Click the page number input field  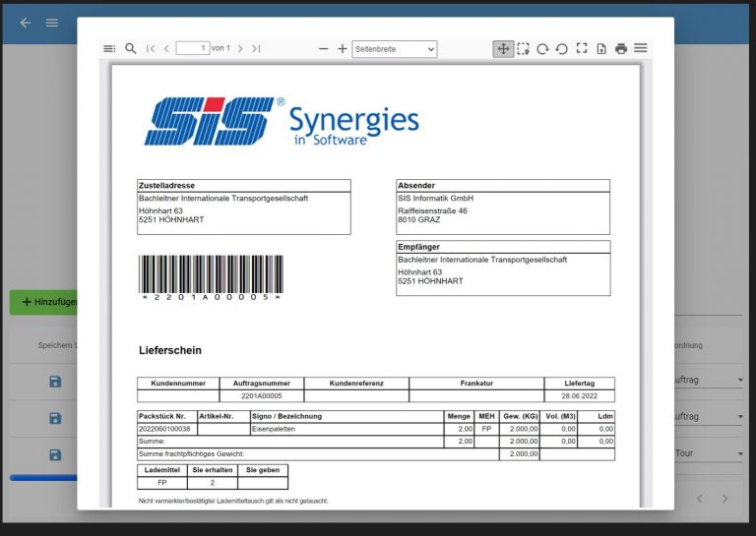pos(192,48)
